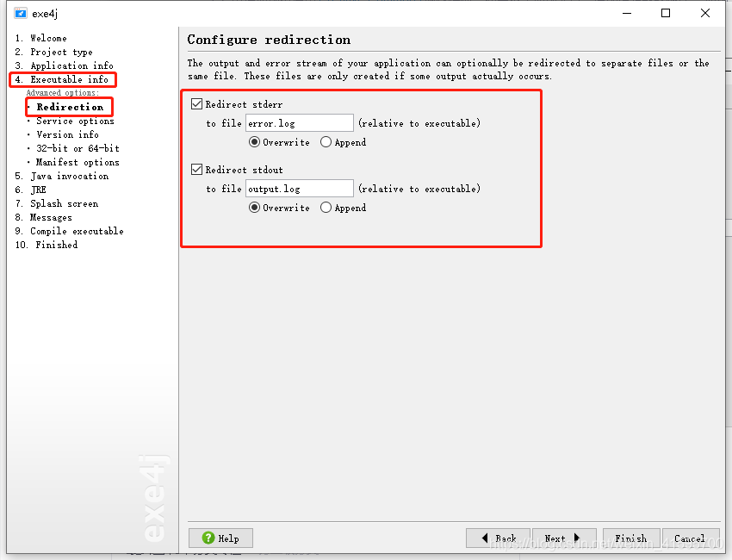Click the Next button
Viewport: 732px width, 560px height.
564,538
